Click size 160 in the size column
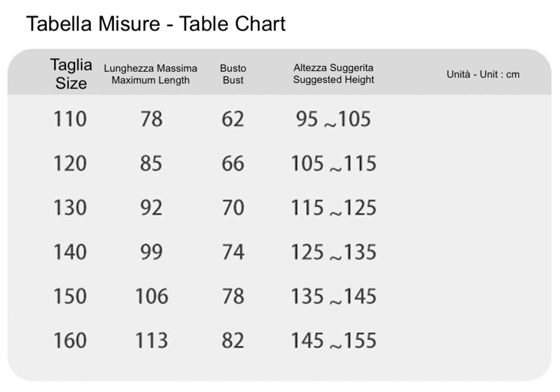The image size is (560, 392). coord(70,341)
